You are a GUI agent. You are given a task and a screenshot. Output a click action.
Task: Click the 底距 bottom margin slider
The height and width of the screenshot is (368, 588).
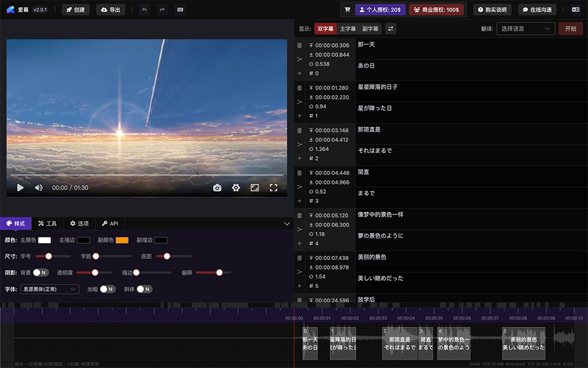point(173,256)
